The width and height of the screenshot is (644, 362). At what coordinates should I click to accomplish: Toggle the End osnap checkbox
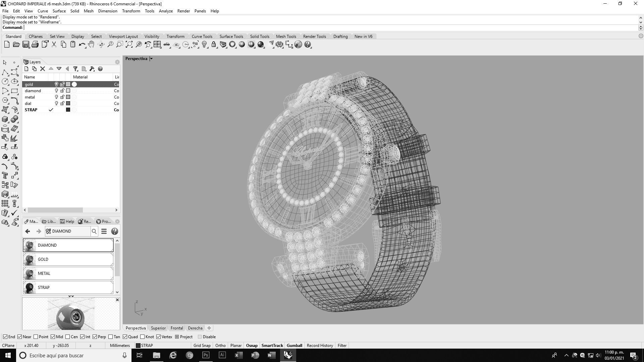point(5,337)
